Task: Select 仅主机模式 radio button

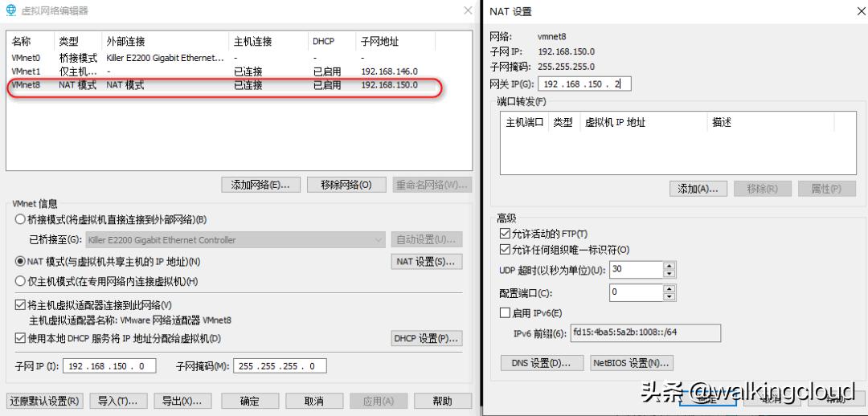Action: [x=21, y=282]
